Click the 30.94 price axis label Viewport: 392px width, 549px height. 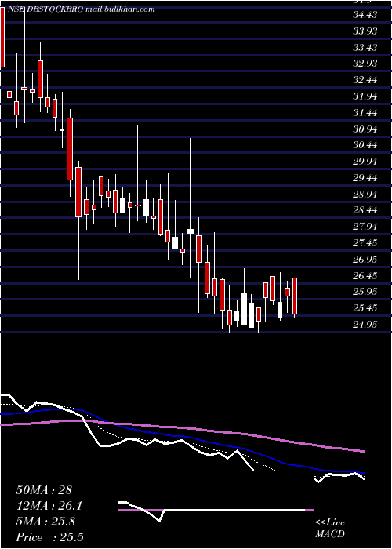[366, 129]
